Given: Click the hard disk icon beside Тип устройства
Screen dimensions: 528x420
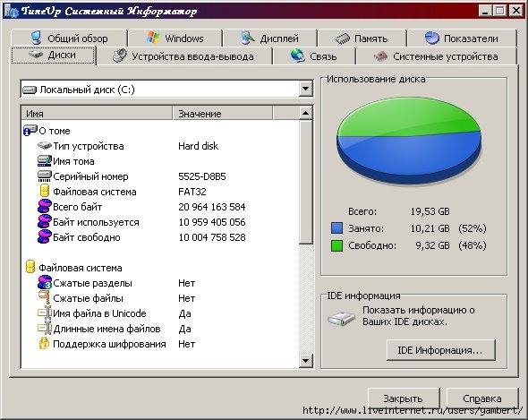Looking at the screenshot, I should (x=44, y=146).
